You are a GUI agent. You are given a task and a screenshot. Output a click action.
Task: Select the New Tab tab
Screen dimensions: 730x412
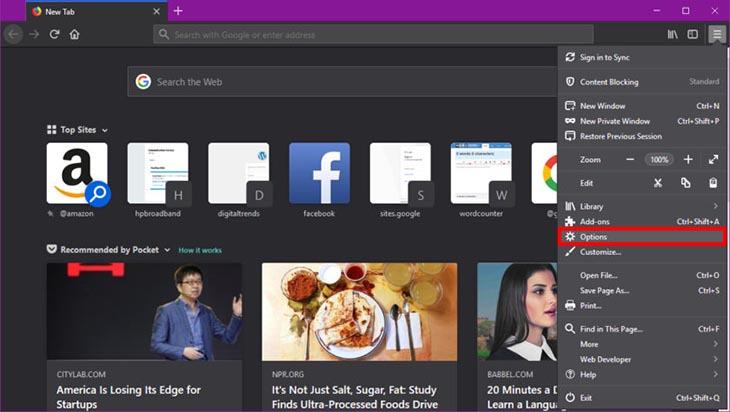(x=97, y=12)
